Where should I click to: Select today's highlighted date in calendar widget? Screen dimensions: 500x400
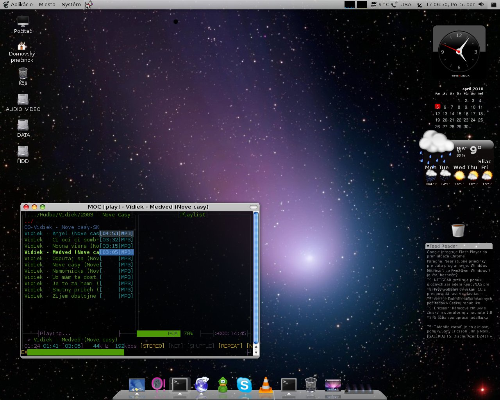point(438,107)
